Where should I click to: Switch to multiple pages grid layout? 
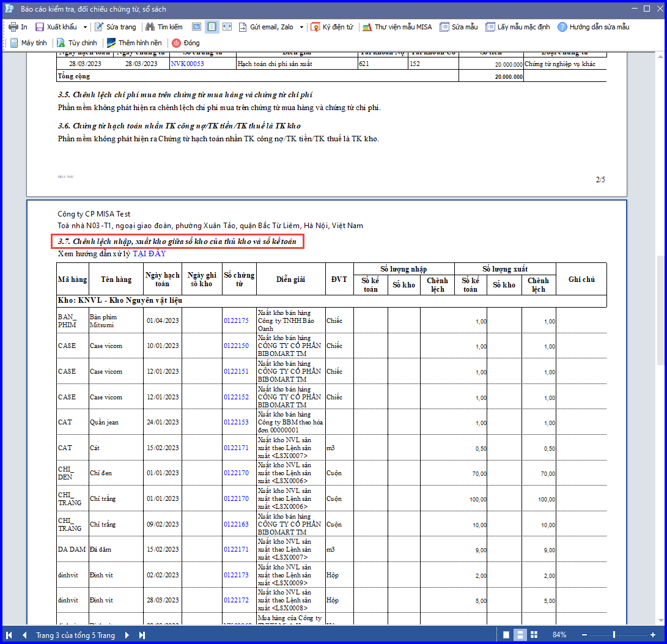pyautogui.click(x=534, y=635)
